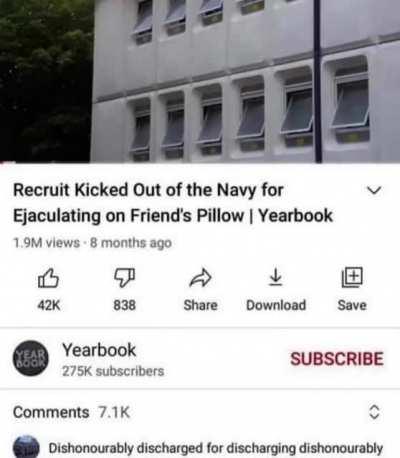Click the Download label
The height and width of the screenshot is (458, 400).
[276, 305]
